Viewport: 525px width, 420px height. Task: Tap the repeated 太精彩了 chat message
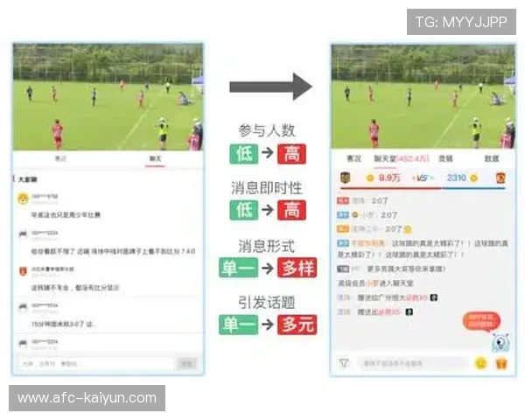click(423, 248)
